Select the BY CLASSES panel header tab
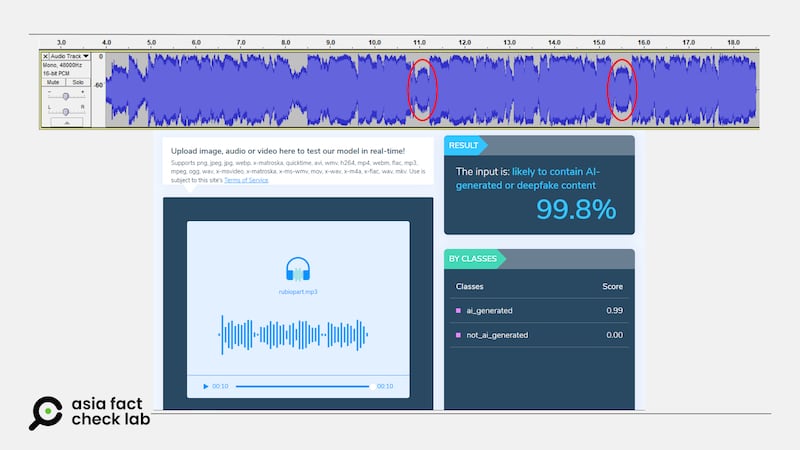The width and height of the screenshot is (800, 450). pyautogui.click(x=472, y=259)
